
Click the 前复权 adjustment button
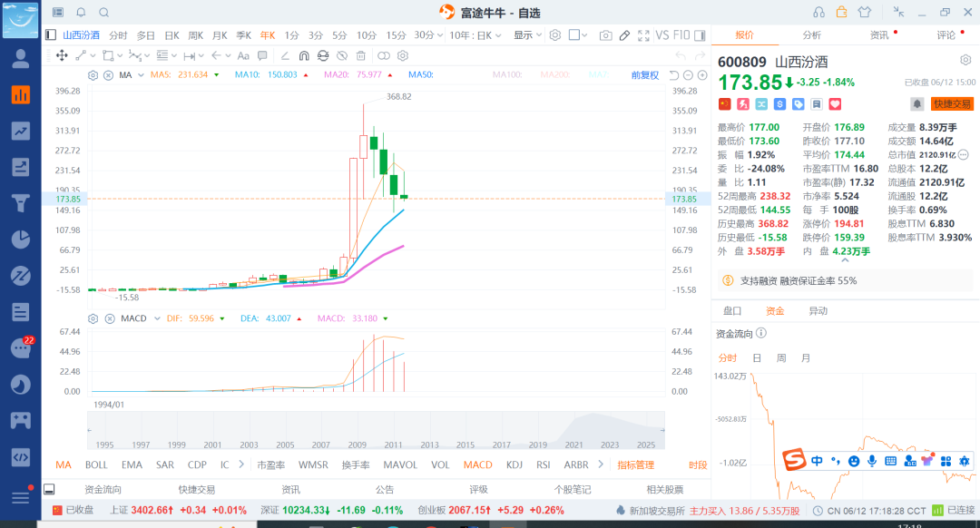[x=645, y=75]
